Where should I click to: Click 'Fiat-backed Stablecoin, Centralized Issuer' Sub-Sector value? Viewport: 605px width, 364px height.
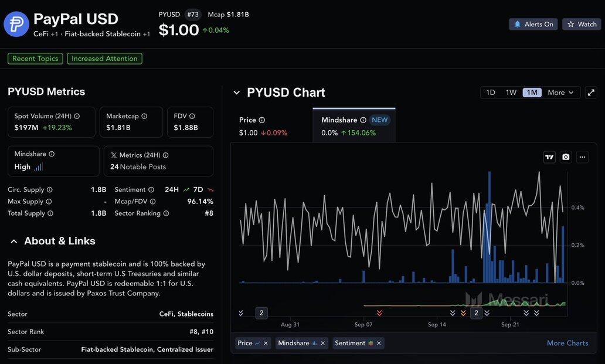click(147, 349)
